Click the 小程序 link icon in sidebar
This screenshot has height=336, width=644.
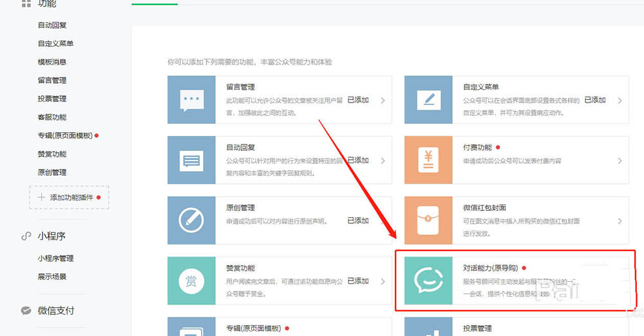[26, 236]
